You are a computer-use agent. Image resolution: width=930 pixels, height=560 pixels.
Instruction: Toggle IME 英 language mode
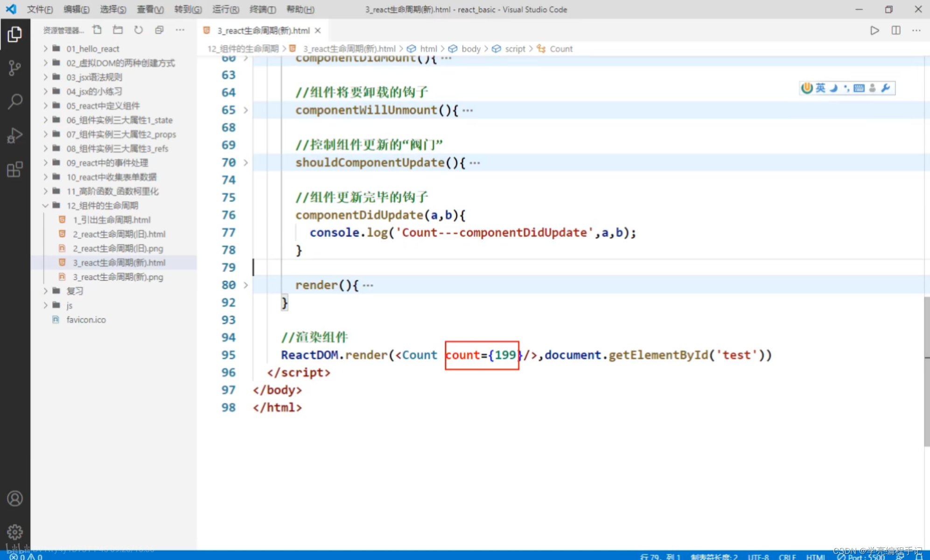[820, 88]
